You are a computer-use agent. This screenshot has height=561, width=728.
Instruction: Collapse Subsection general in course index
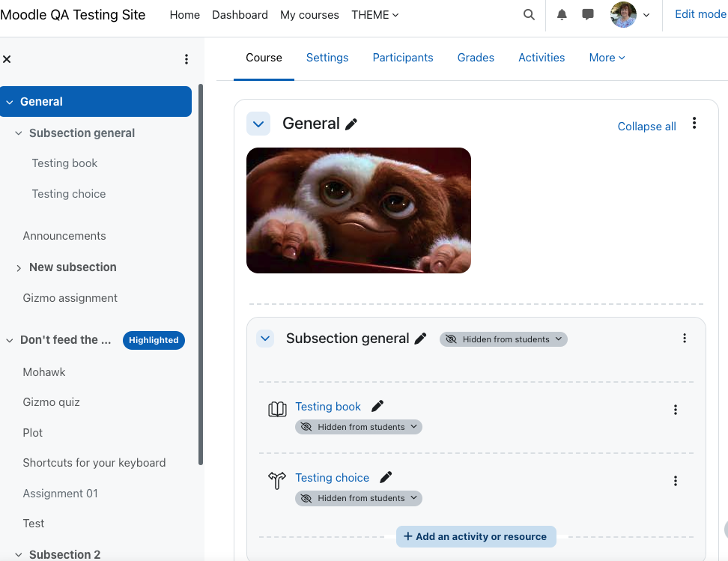[x=19, y=133]
